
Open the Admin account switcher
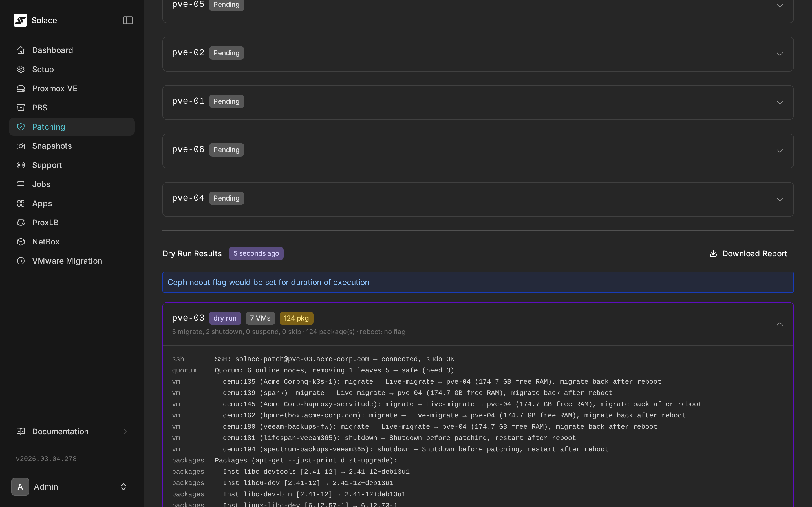[x=123, y=486]
